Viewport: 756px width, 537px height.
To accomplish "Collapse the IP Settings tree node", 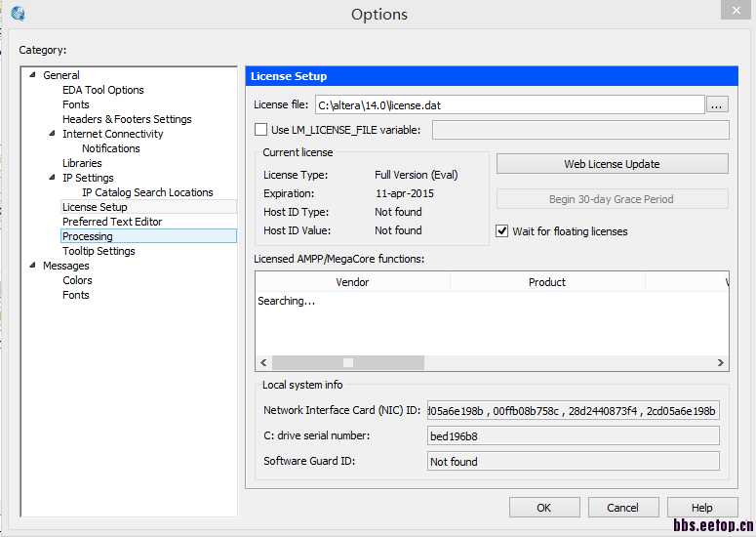I will pyautogui.click(x=52, y=178).
